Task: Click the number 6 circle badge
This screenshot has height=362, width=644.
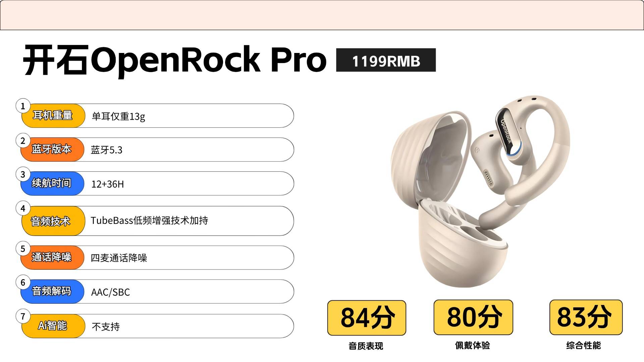Action: (23, 283)
